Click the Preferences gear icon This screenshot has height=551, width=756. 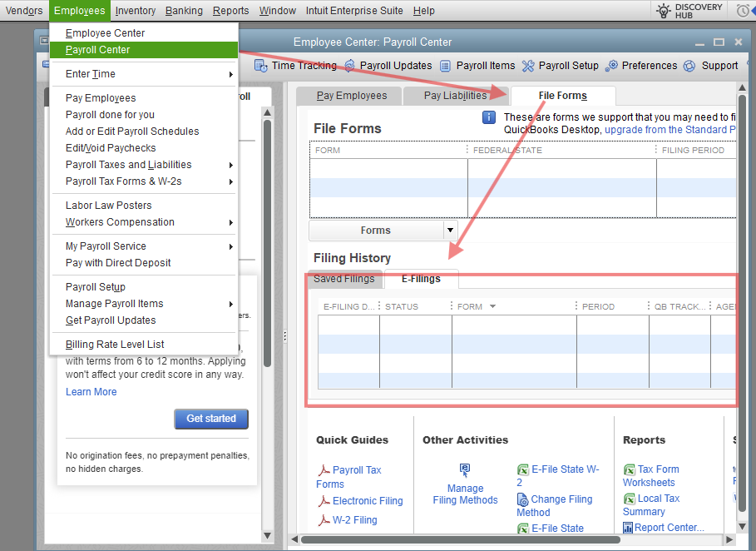[x=611, y=66]
